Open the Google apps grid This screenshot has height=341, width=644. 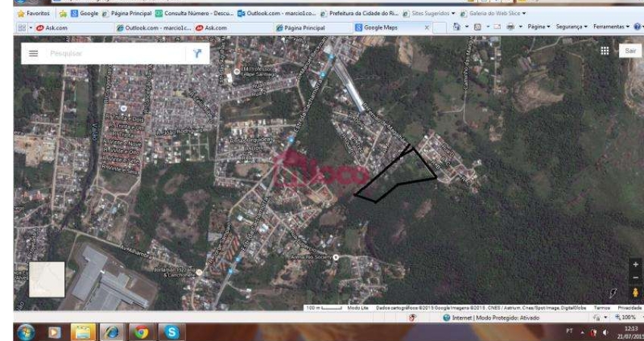[x=605, y=51]
